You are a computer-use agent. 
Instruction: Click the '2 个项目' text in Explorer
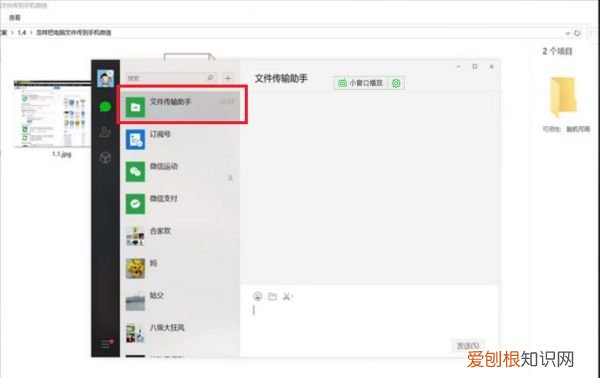(557, 51)
